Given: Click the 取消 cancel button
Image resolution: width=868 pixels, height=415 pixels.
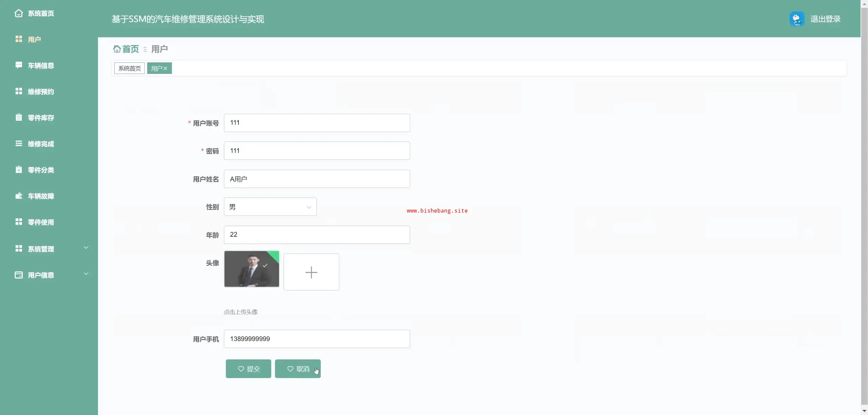Looking at the screenshot, I should (297, 369).
